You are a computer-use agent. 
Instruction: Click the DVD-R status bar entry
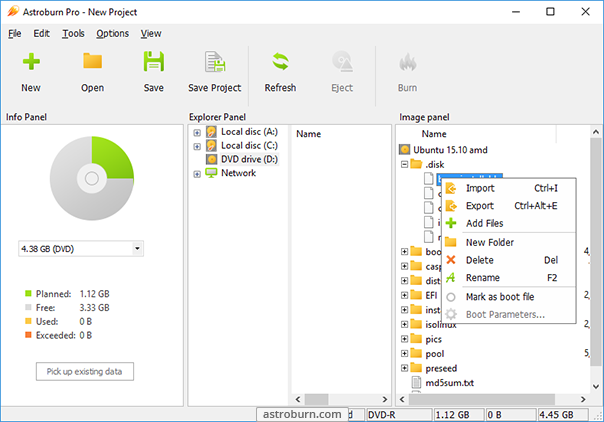(399, 415)
